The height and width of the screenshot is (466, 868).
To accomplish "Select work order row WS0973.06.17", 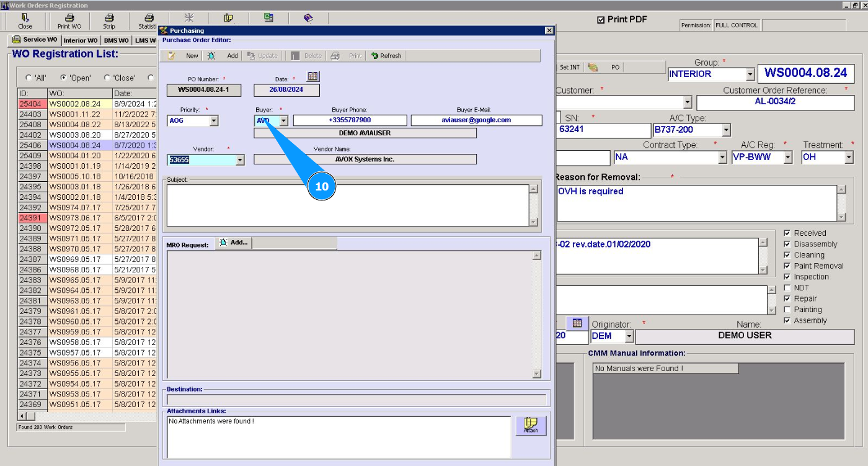I will tap(87, 218).
